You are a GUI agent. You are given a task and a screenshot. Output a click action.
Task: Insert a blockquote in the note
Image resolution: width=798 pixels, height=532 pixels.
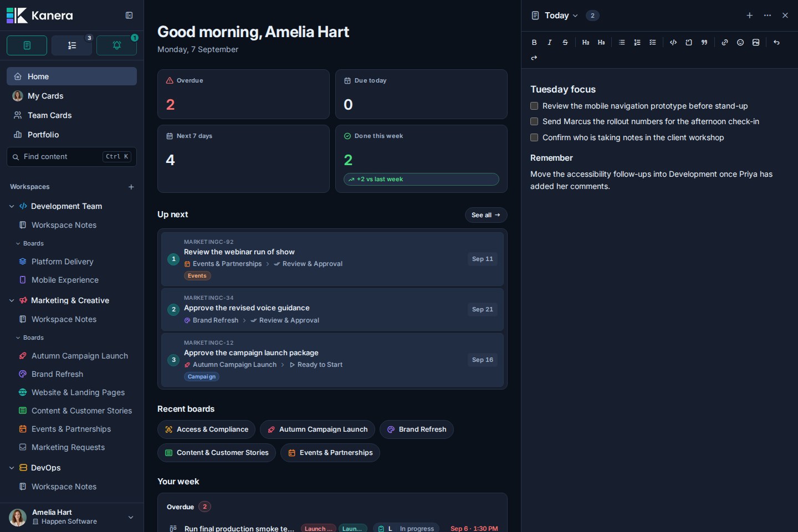(x=704, y=42)
